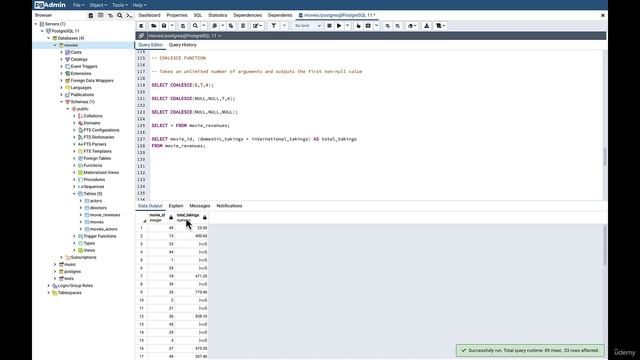Switch to the Query History tab

(182, 45)
